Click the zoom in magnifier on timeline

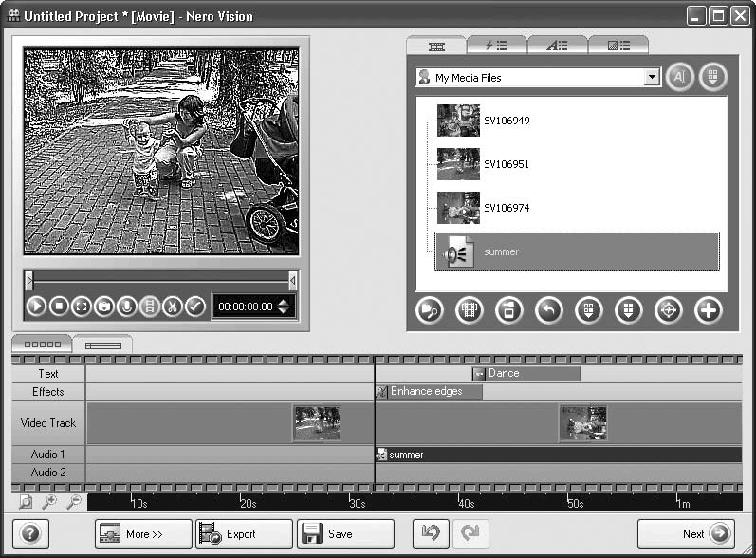(x=48, y=502)
